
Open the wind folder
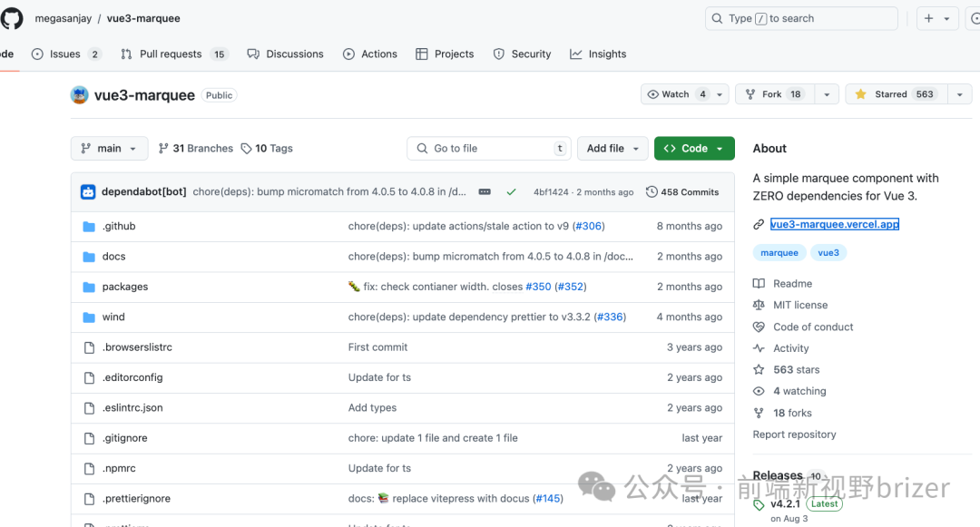[x=113, y=317]
